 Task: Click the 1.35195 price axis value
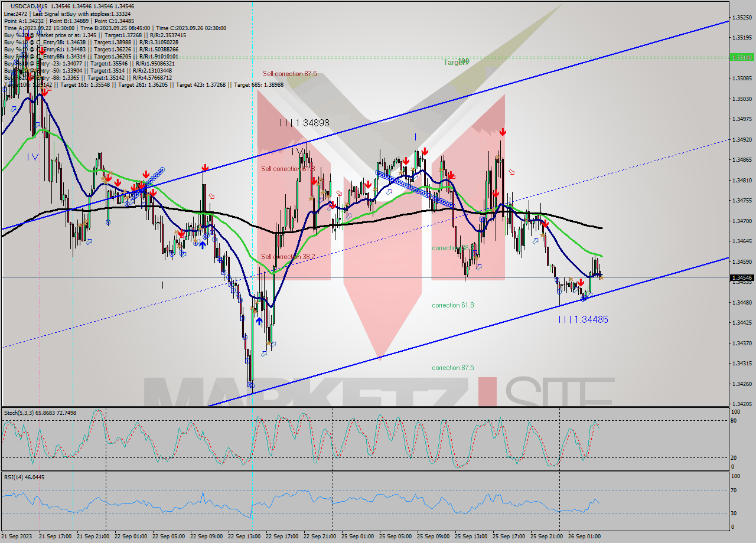click(x=741, y=37)
